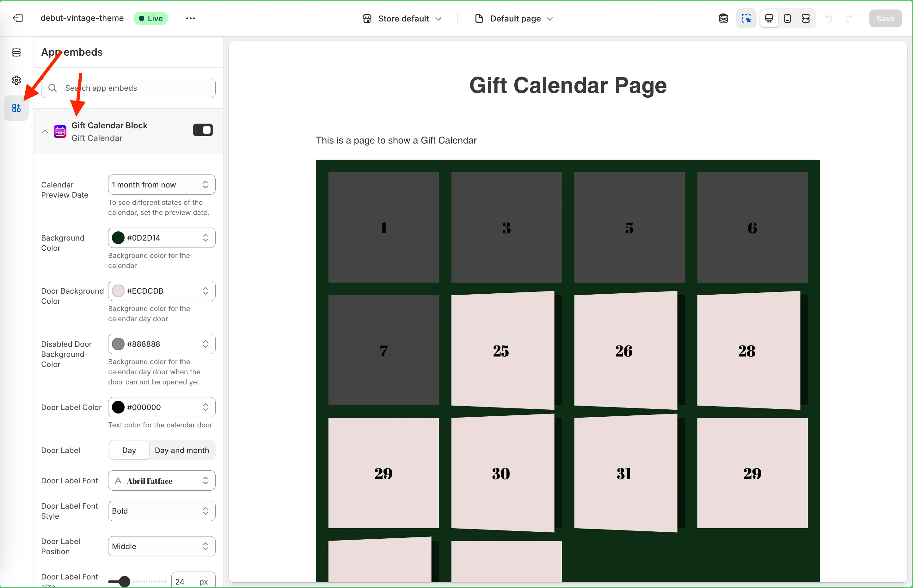Select the Day and month label option
This screenshot has width=913, height=588.
(x=182, y=450)
